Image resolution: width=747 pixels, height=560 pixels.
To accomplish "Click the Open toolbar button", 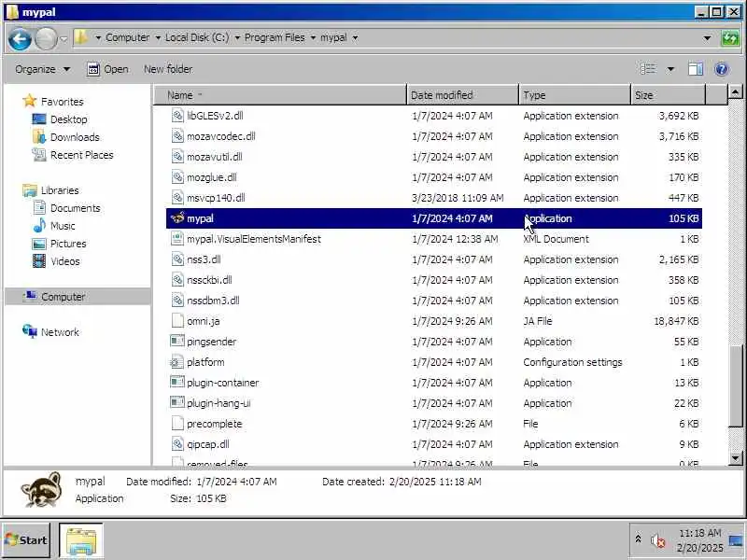I will click(x=107, y=69).
